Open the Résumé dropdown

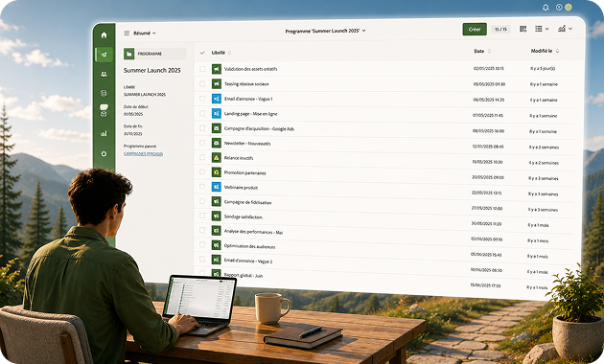click(145, 34)
